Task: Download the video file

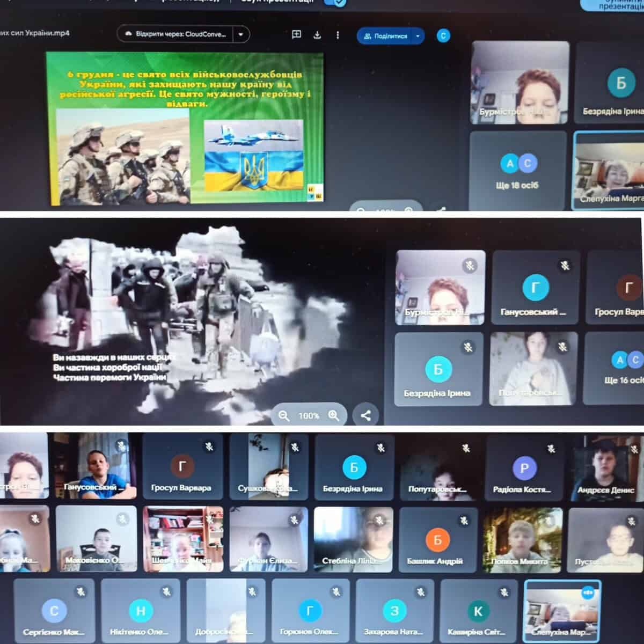Action: pos(317,35)
